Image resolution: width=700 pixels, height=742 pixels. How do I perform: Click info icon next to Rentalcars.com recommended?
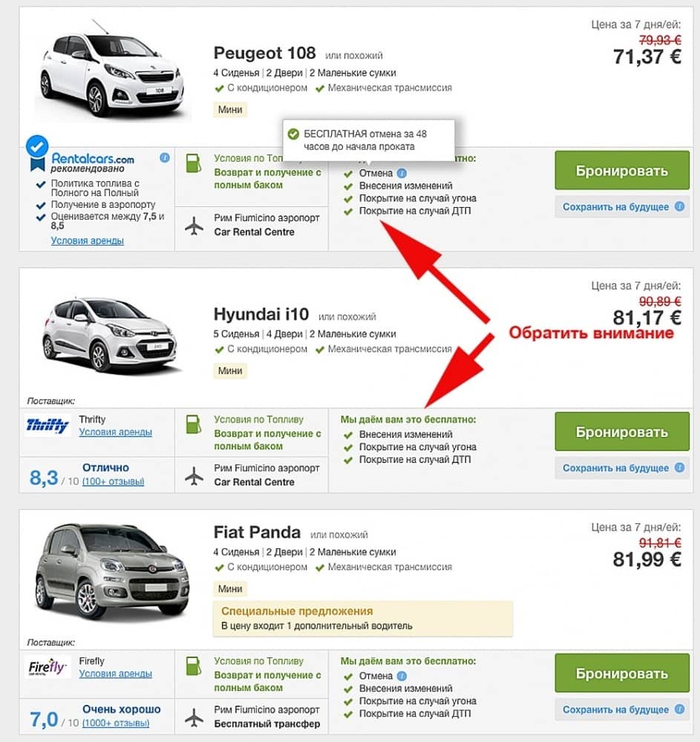165,158
